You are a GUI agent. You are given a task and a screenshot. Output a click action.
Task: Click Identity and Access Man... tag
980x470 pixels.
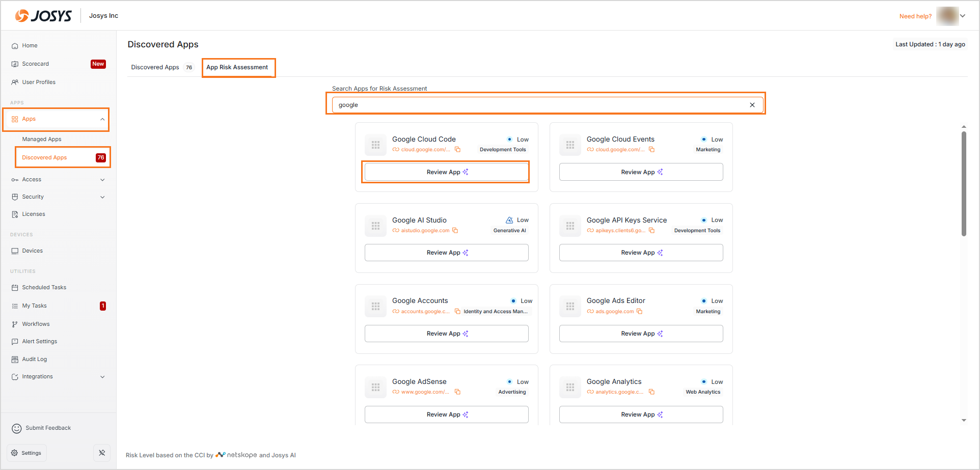(x=496, y=312)
